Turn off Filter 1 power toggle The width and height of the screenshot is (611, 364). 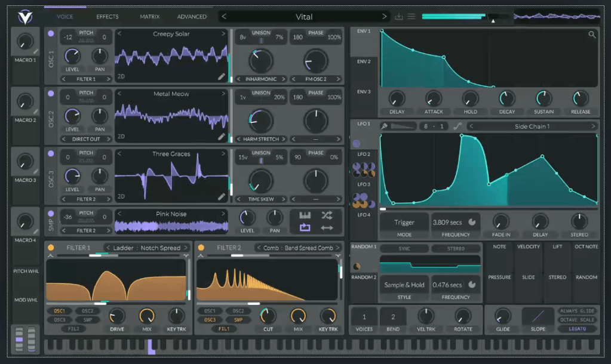click(51, 248)
